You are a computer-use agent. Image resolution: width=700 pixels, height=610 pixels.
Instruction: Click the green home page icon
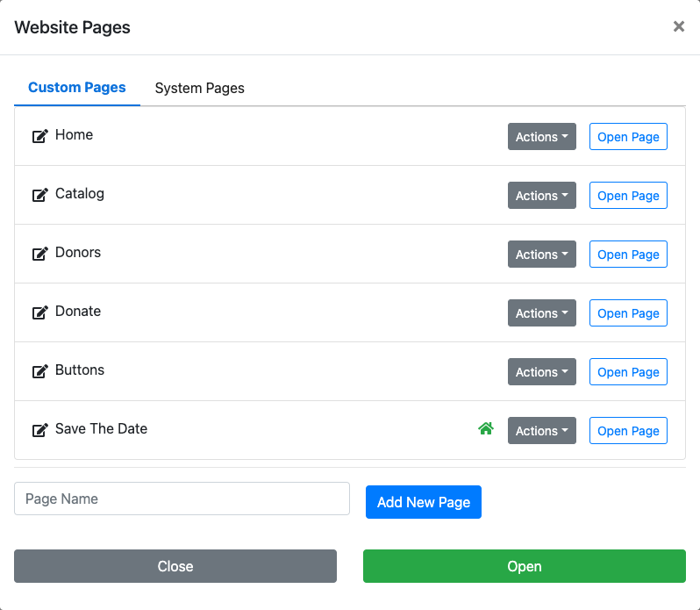click(x=486, y=429)
